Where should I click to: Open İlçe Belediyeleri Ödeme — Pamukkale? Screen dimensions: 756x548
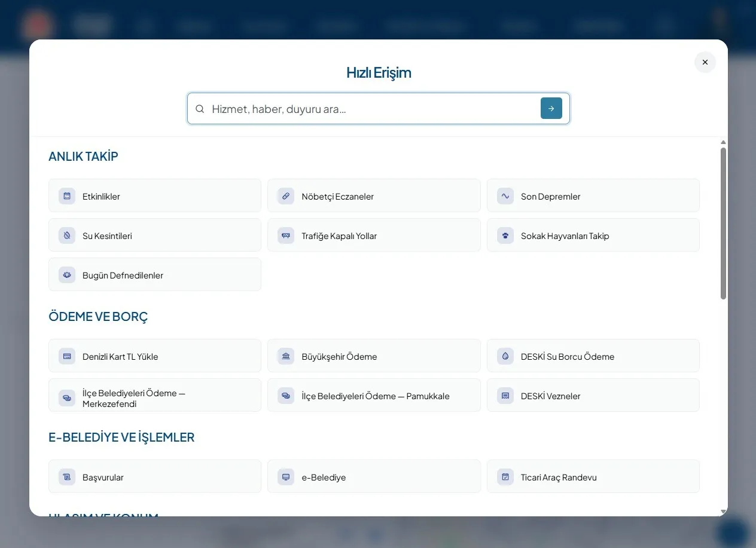pyautogui.click(x=374, y=395)
